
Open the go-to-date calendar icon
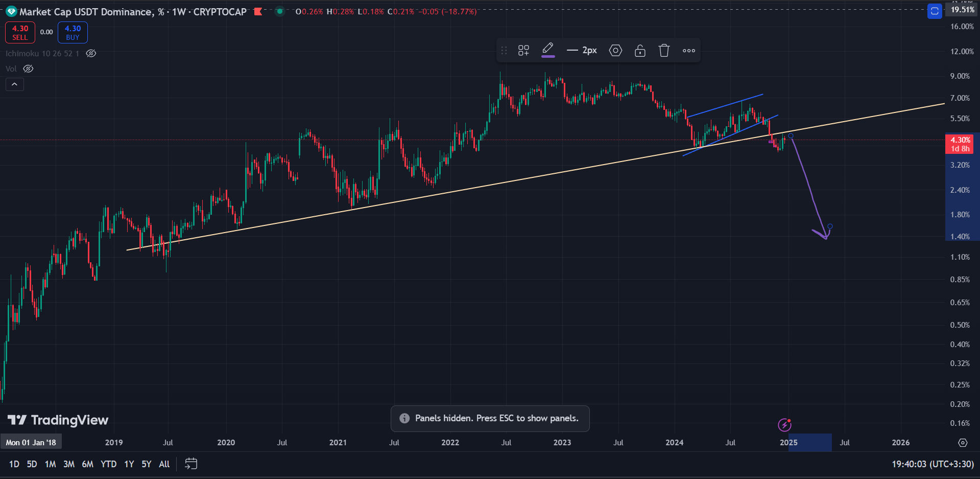click(x=191, y=464)
